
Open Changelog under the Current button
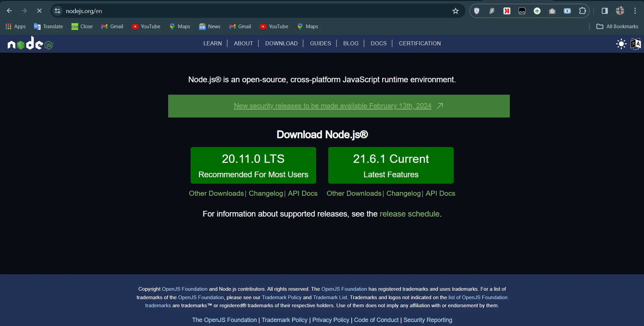pos(403,193)
